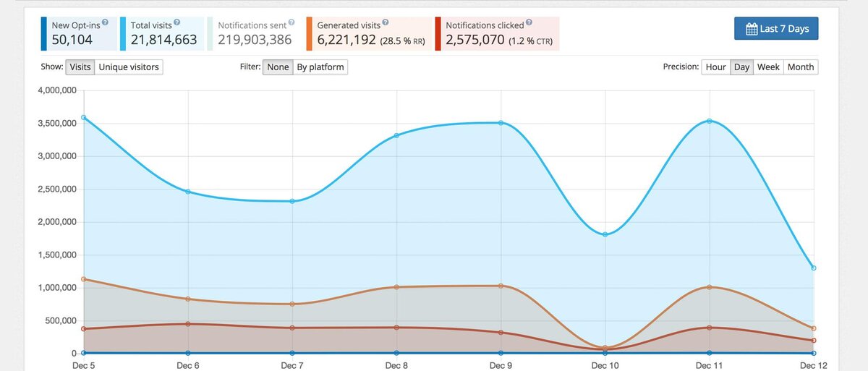Click the help icon beside Notifications sent
This screenshot has width=868, height=371.
point(292,24)
